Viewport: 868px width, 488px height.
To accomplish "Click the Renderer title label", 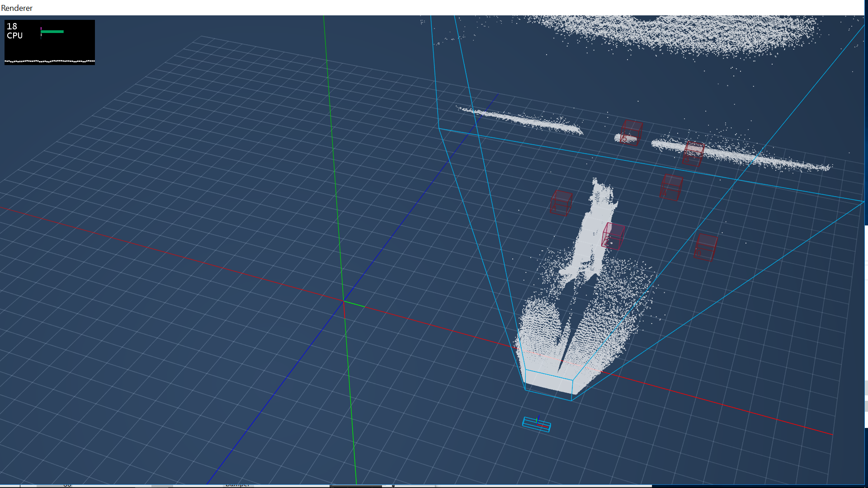I will coord(17,8).
